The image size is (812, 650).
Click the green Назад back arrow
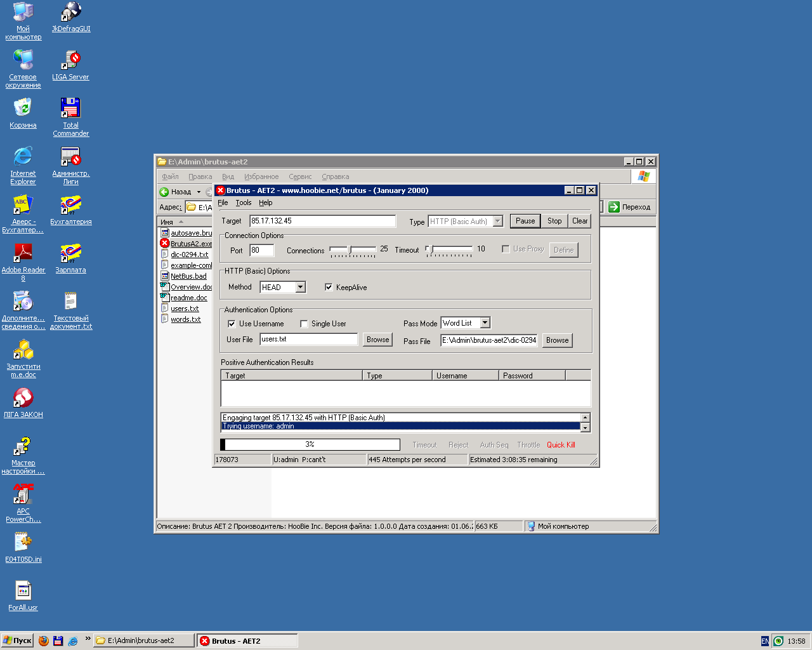164,192
